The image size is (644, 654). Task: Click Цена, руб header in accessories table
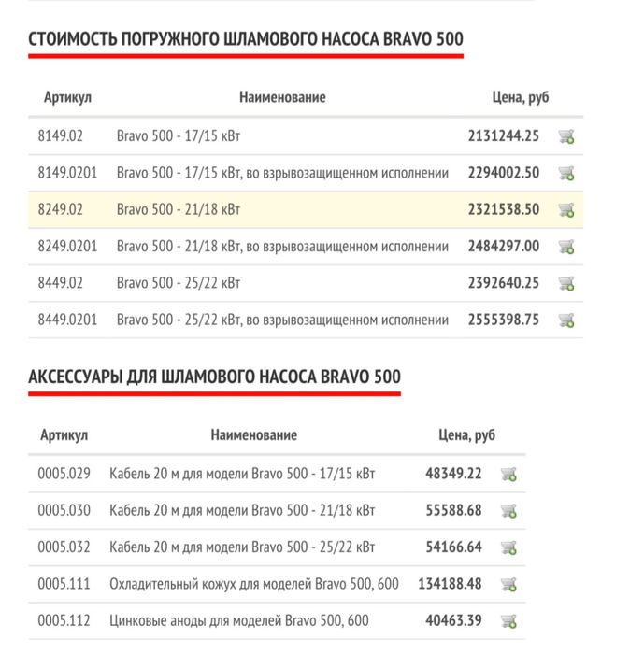coord(466,435)
